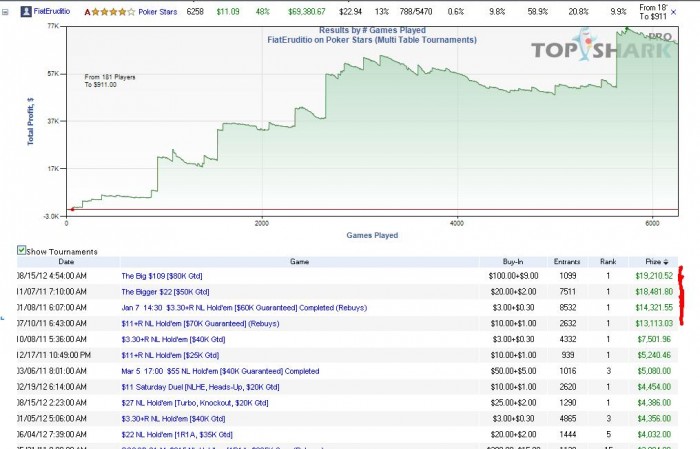Image resolution: width=700 pixels, height=449 pixels.
Task: Open Jan 7 14:30 $3.30+R $60K Guaranteed tournament
Action: click(244, 308)
